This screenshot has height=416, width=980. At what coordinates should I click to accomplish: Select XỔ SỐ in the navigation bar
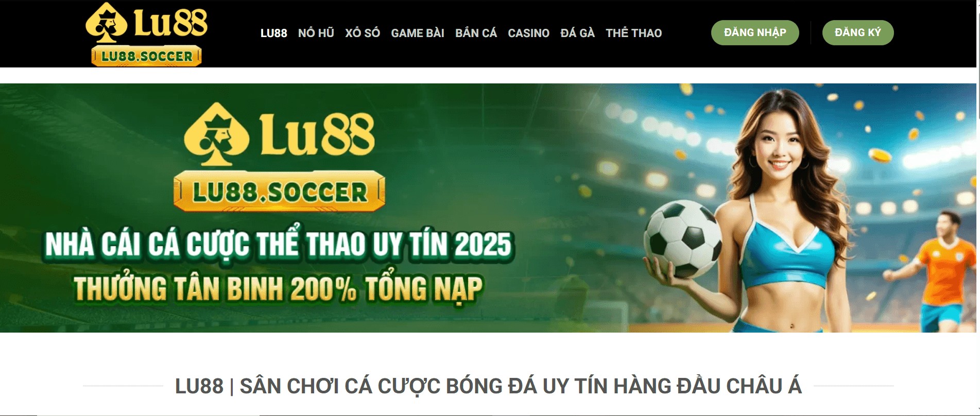coord(363,33)
